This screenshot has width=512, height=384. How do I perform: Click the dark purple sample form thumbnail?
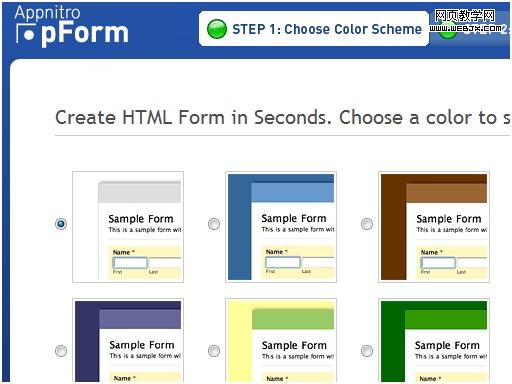(128, 340)
